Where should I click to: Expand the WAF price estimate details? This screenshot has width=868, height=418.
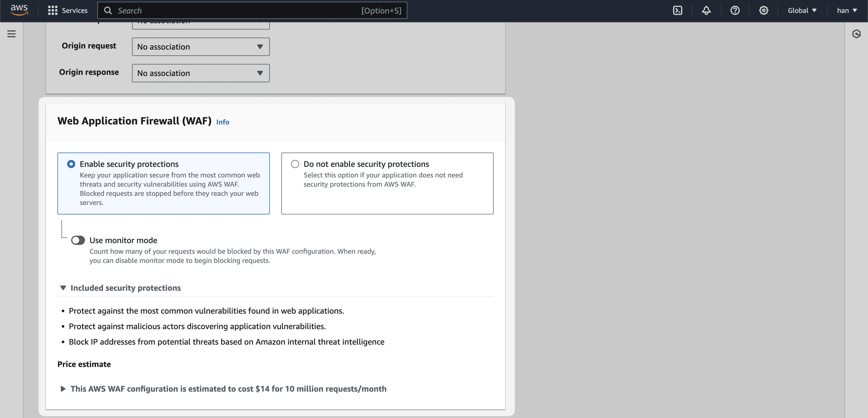(63, 389)
